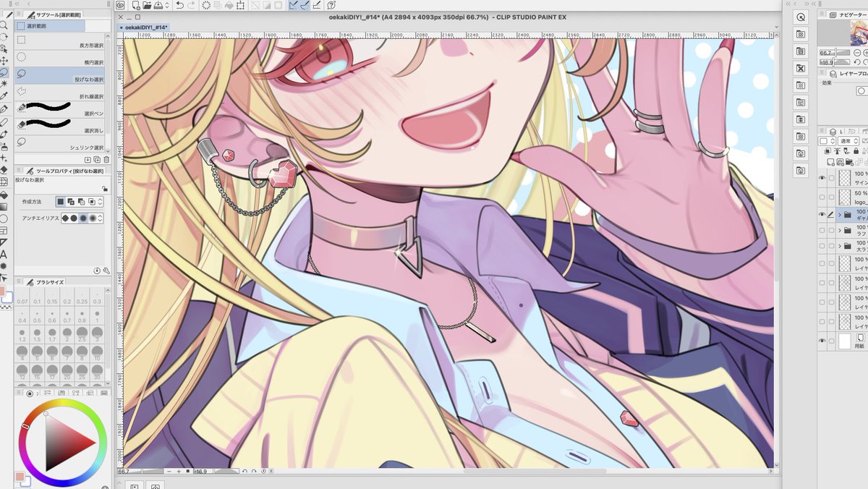Image resolution: width=868 pixels, height=489 pixels.
Task: Open the CLIP STUDIO launcher icon
Action: [120, 5]
